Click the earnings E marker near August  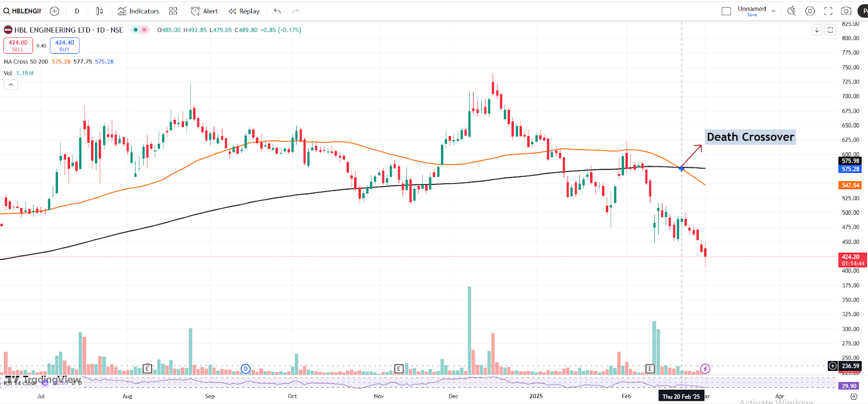pyautogui.click(x=147, y=369)
